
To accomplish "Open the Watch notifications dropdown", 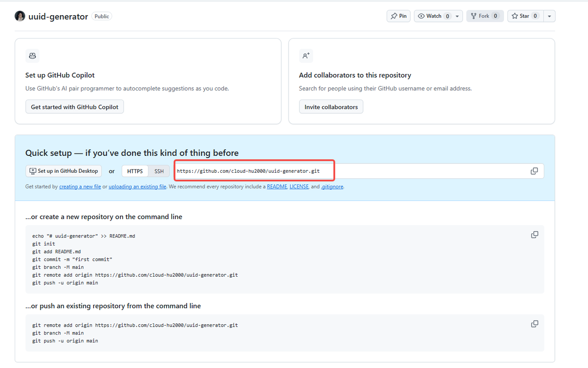I will (x=438, y=16).
